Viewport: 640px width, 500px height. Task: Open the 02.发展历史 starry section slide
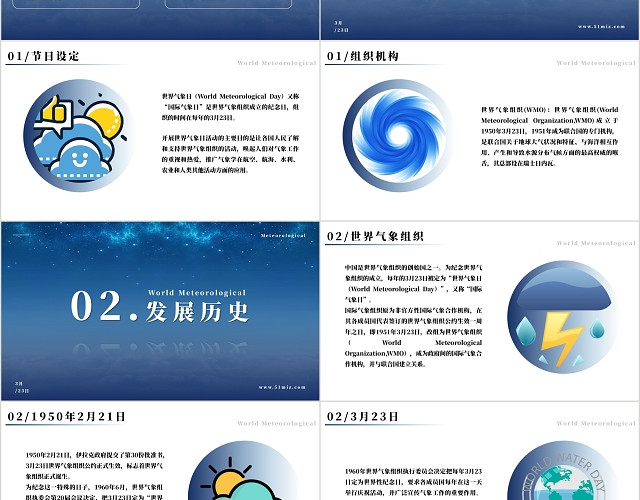click(160, 311)
